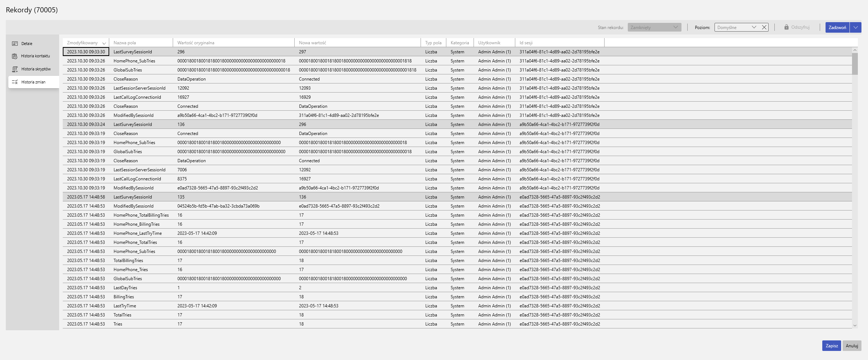This screenshot has height=360, width=868.
Task: Select the first LastSurveySessionId row with 296
Action: [133, 52]
